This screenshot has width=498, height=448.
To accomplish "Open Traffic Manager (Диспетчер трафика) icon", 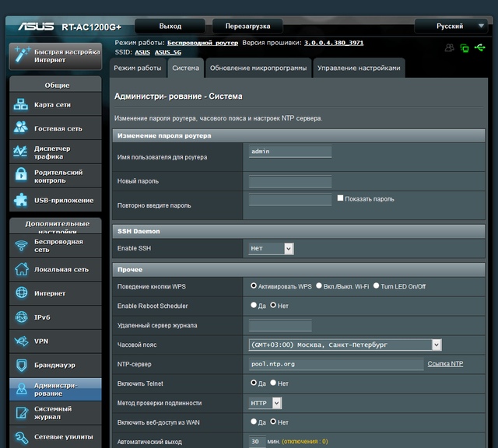I will click(21, 152).
